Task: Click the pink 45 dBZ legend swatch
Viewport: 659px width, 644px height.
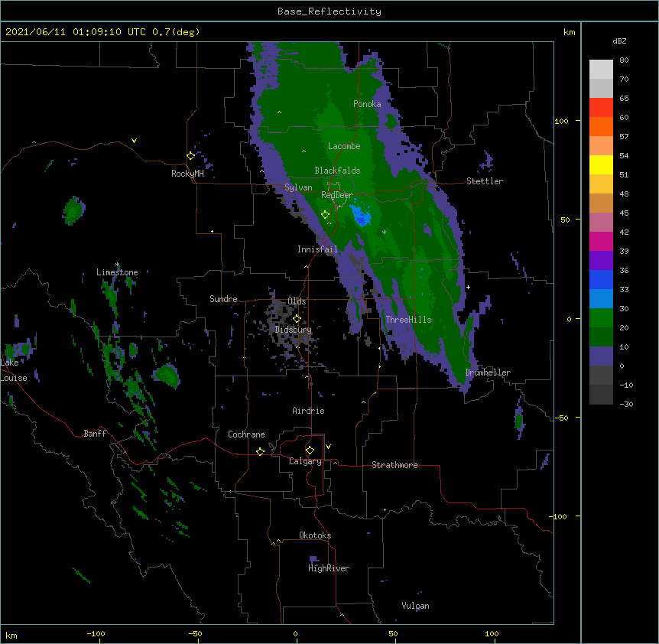Action: point(601,222)
